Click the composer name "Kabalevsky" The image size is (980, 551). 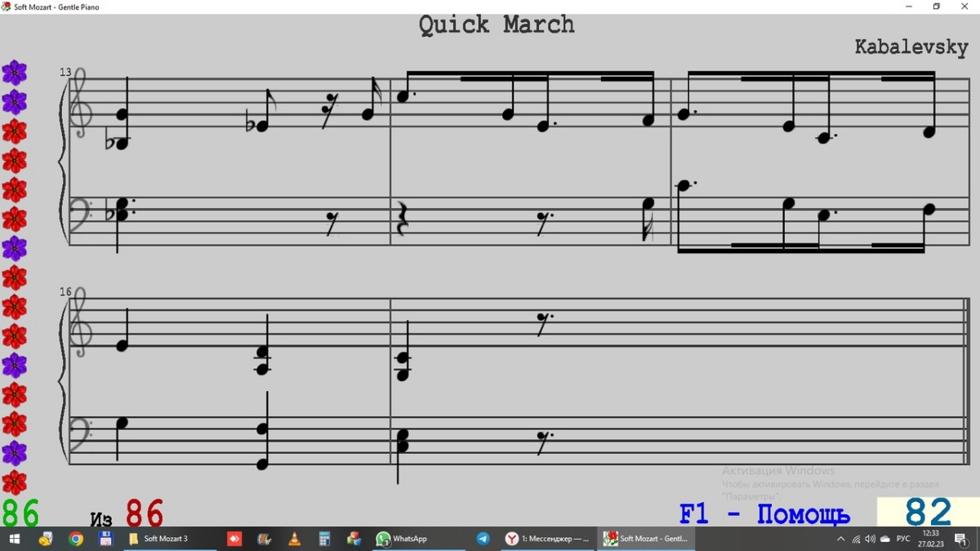911,47
